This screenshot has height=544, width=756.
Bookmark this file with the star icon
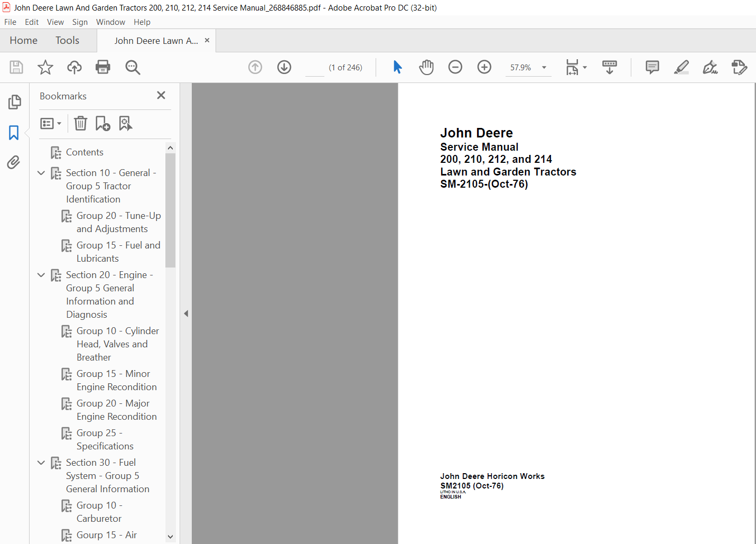45,67
